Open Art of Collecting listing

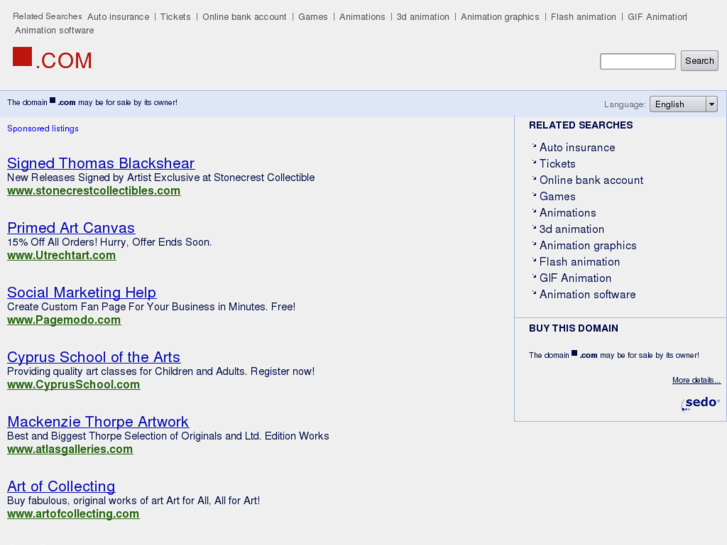(x=61, y=486)
